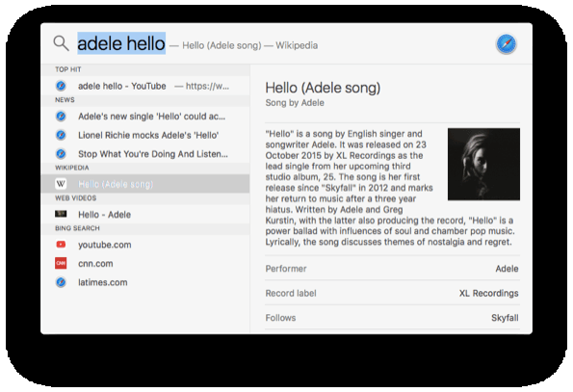Click Safari icon beside latimes.com

click(x=61, y=282)
